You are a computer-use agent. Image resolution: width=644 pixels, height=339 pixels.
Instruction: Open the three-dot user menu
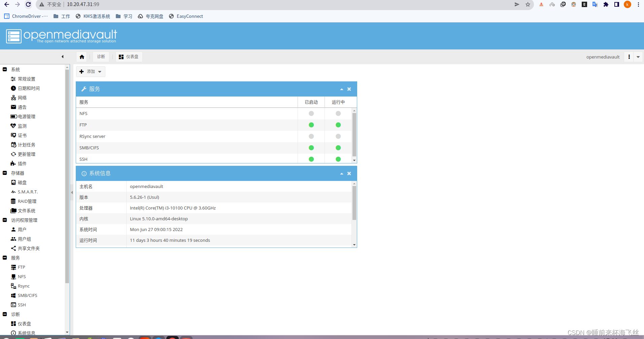629,57
